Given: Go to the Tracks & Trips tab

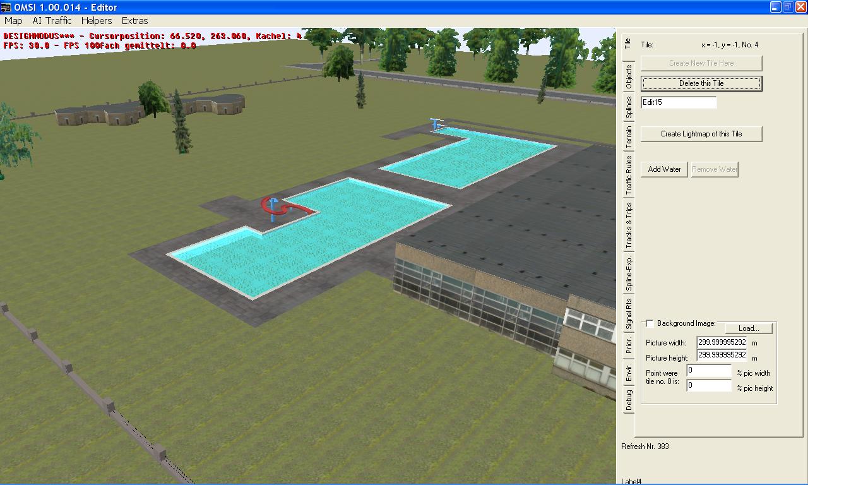Looking at the screenshot, I should pos(629,225).
